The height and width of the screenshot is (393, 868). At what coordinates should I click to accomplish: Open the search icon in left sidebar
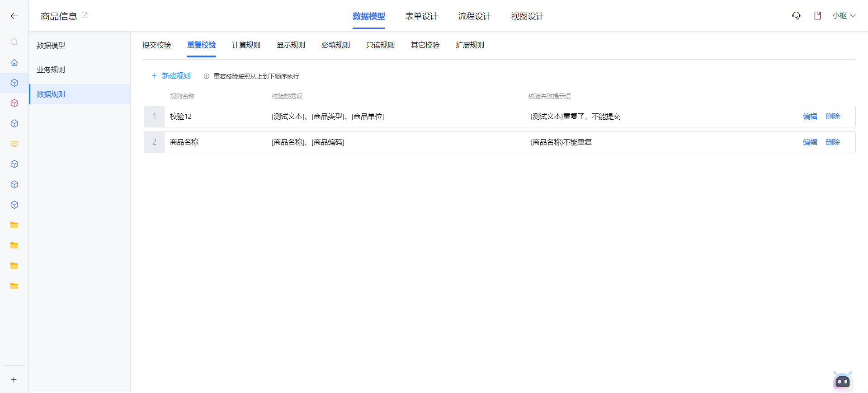pos(14,42)
